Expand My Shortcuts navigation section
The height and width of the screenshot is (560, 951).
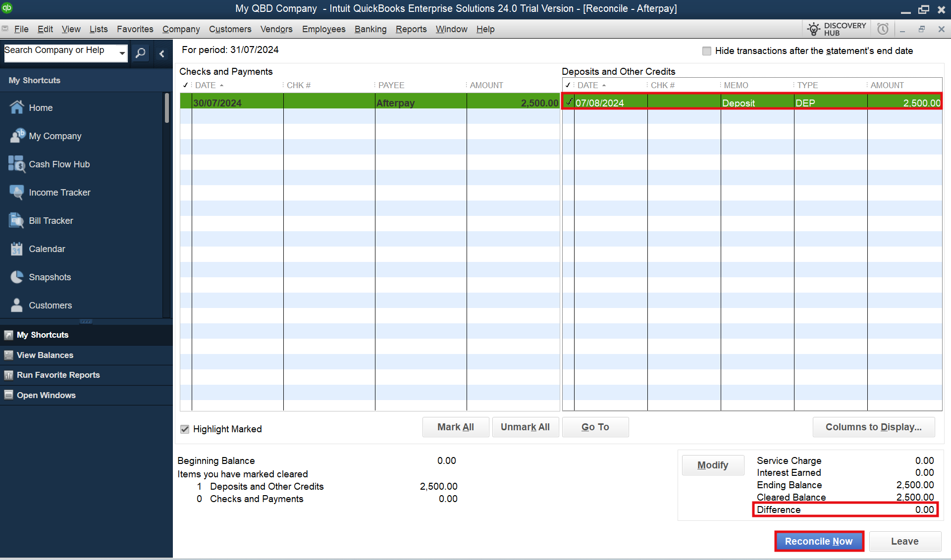coord(43,335)
